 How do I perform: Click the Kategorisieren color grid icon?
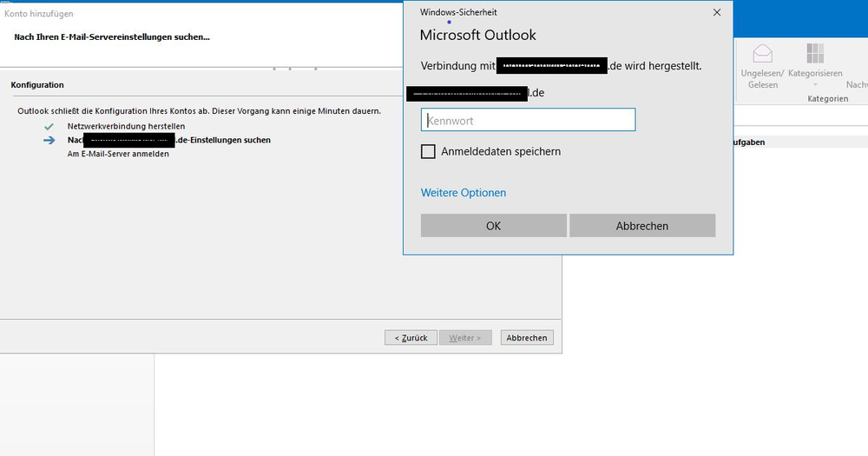click(x=815, y=54)
